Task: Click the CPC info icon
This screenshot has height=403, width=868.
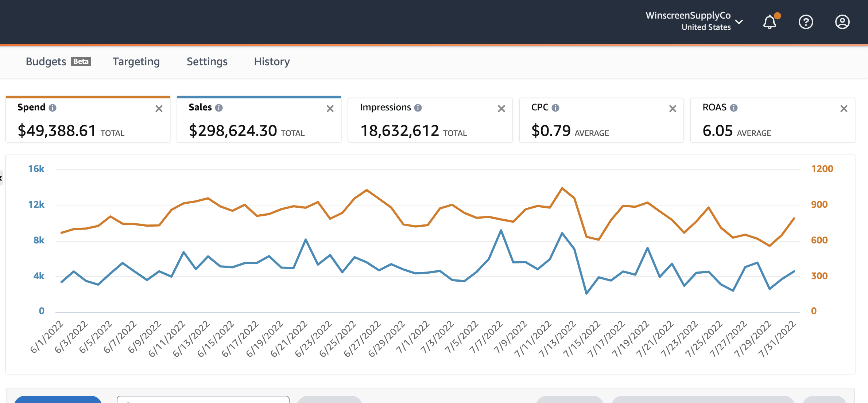Action: click(555, 108)
